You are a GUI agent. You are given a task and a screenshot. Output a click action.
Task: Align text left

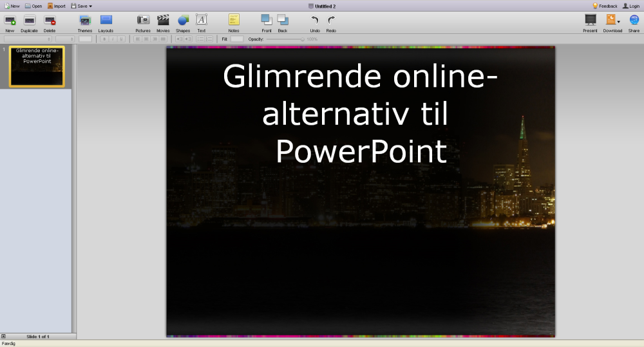(138, 39)
